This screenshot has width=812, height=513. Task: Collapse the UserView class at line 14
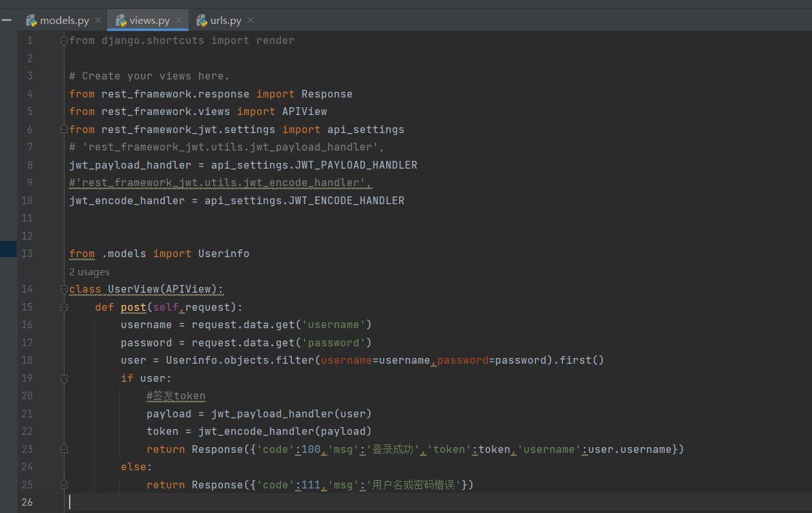tap(64, 289)
